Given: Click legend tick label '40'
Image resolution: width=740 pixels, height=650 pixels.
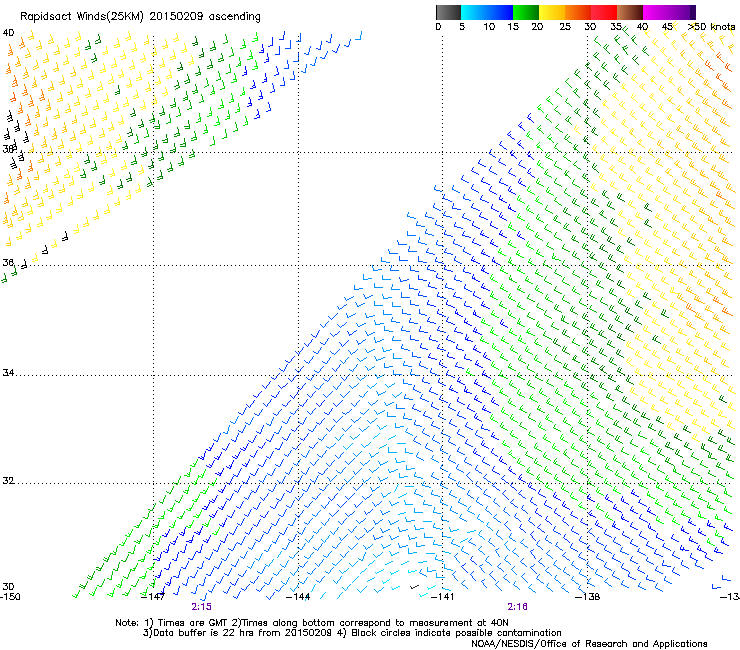Looking at the screenshot, I should [x=642, y=27].
